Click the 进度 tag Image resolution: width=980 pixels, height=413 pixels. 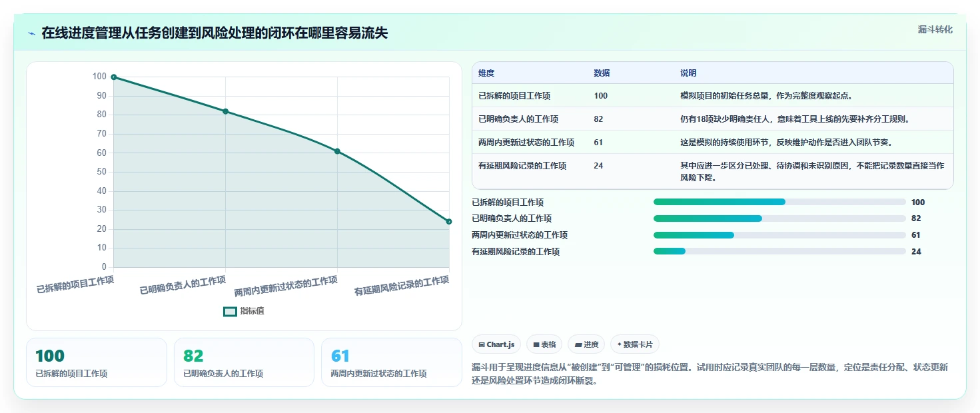pos(586,344)
